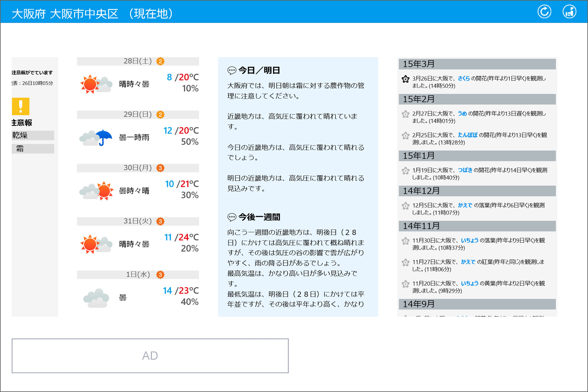588x392 pixels.
Task: Click the sun-cloud icon for 28日(土)
Action: [96, 84]
